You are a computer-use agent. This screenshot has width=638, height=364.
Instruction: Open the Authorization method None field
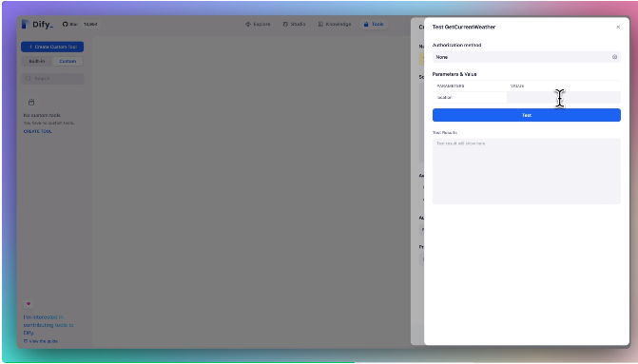click(526, 57)
